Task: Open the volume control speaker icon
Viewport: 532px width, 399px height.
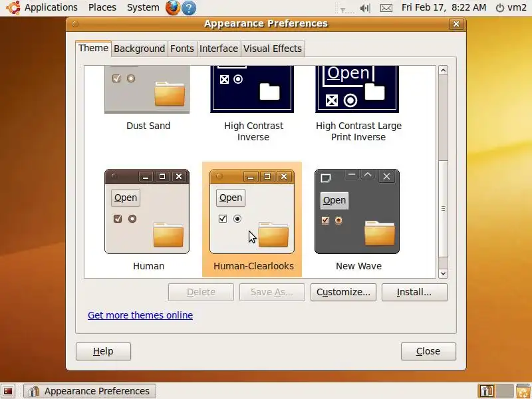Action: click(x=365, y=8)
